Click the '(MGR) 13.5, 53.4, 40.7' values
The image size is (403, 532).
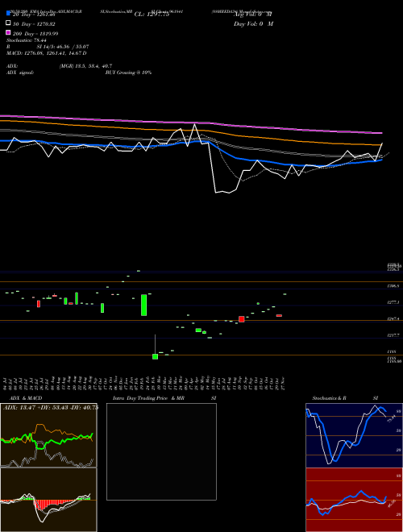(85, 66)
